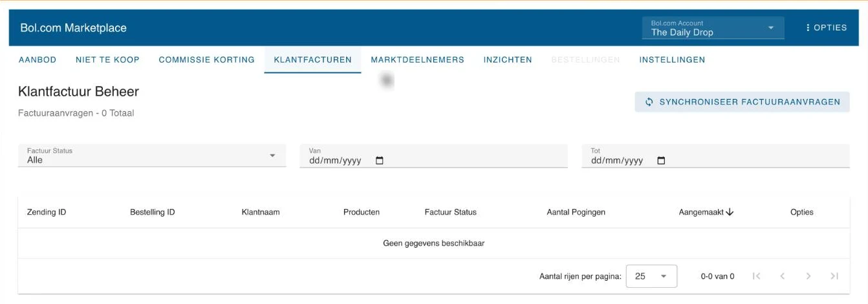Click the Opties column header in table
The width and height of the screenshot is (868, 304).
[x=802, y=212]
